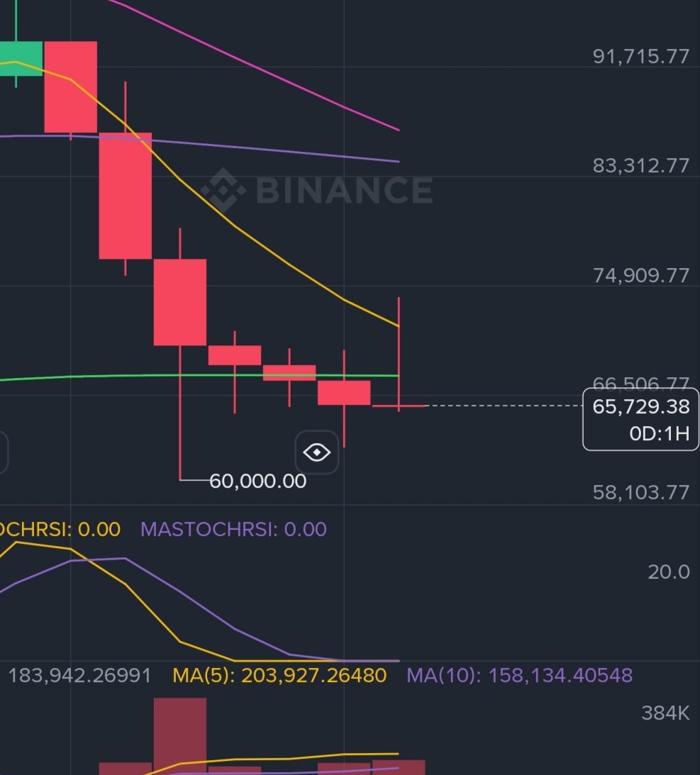Click the 74,909.77 price axis label
This screenshot has height=775, width=700.
click(x=640, y=275)
